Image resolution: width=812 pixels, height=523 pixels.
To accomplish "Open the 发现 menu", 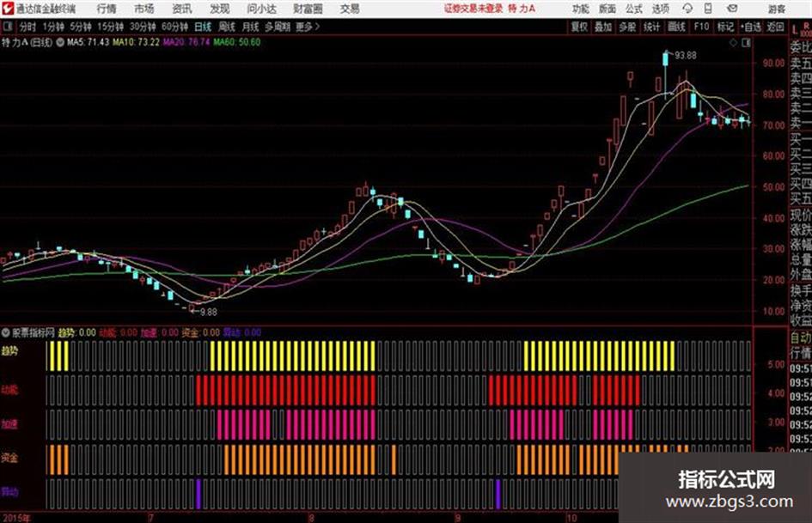I will pos(220,9).
